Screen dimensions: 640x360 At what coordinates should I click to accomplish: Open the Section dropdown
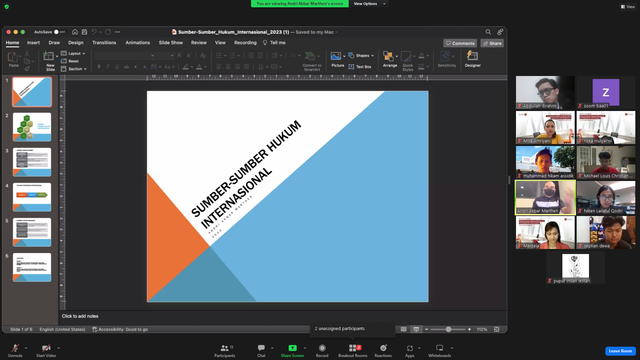click(73, 69)
